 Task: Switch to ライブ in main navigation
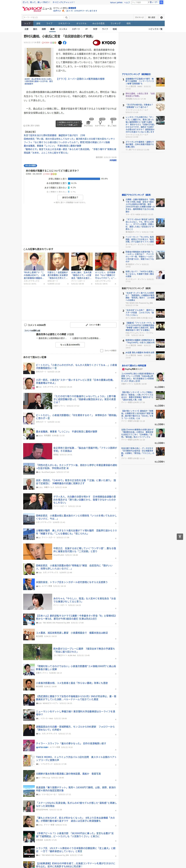click(49, 24)
